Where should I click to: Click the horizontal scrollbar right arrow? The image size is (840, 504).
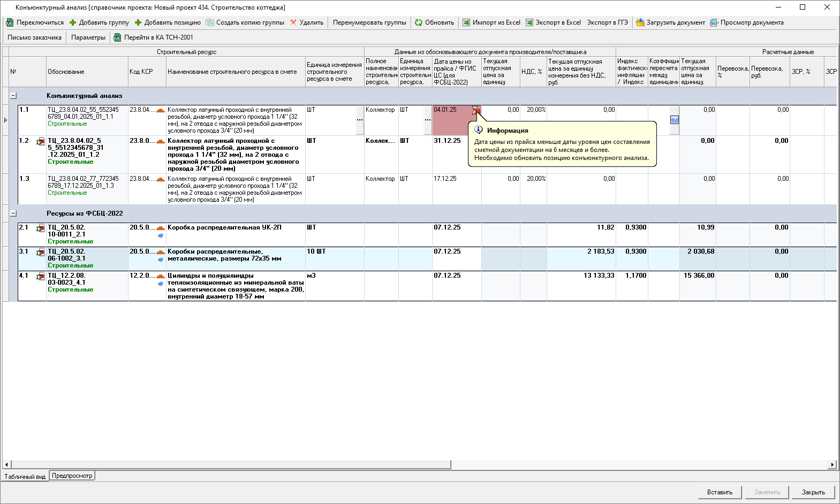[x=833, y=464]
